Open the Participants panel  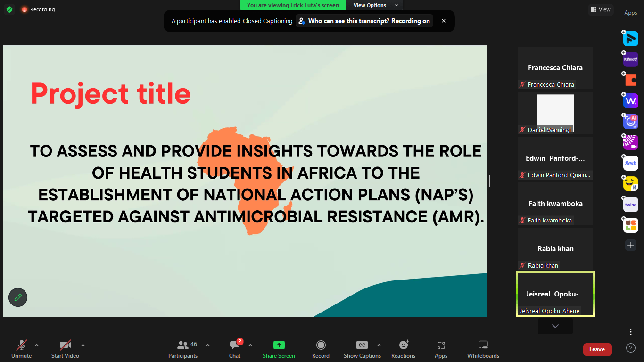pyautogui.click(x=183, y=349)
